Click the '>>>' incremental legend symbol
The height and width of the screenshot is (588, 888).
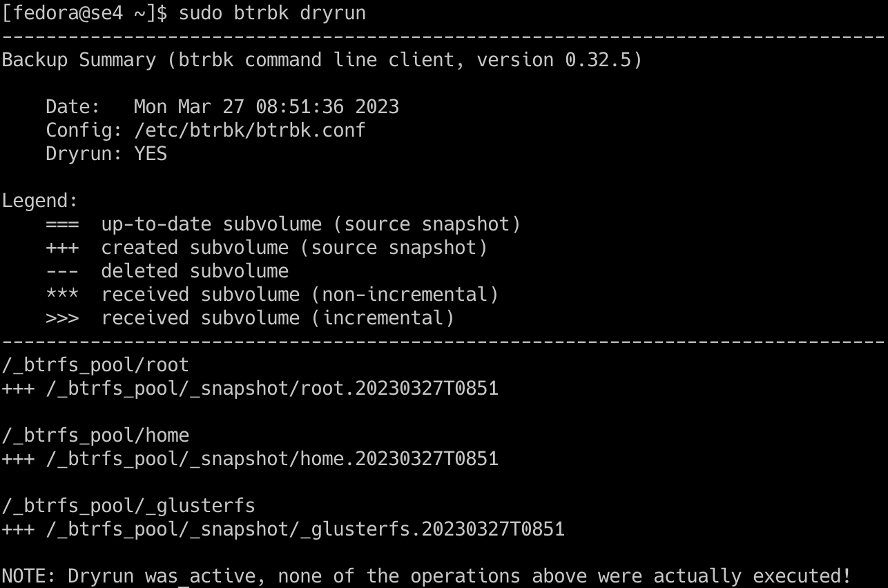62,318
